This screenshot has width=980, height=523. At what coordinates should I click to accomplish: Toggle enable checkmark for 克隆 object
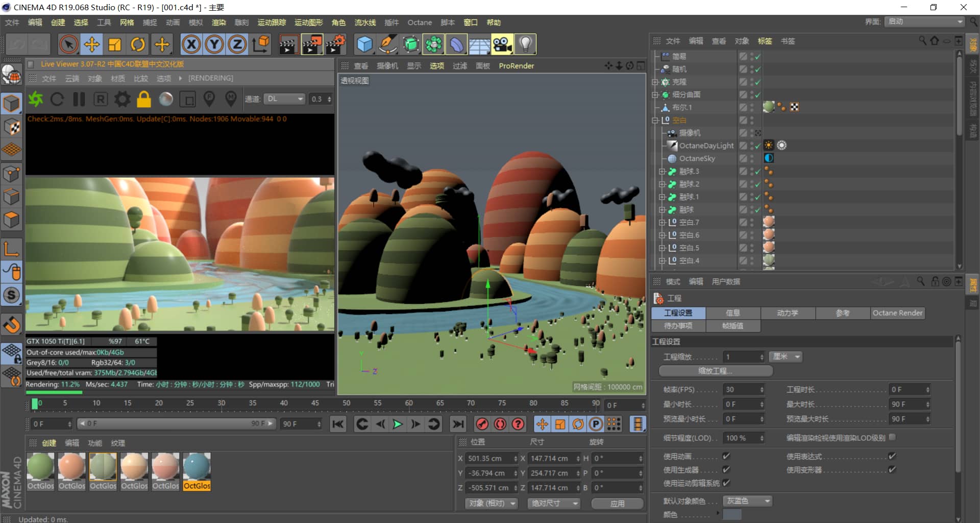(757, 82)
